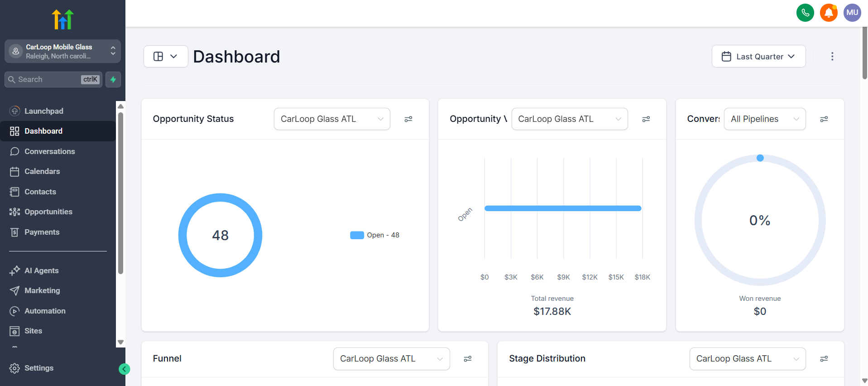Image resolution: width=868 pixels, height=386 pixels.
Task: Click the calendar icon in date range button
Action: pyautogui.click(x=726, y=57)
